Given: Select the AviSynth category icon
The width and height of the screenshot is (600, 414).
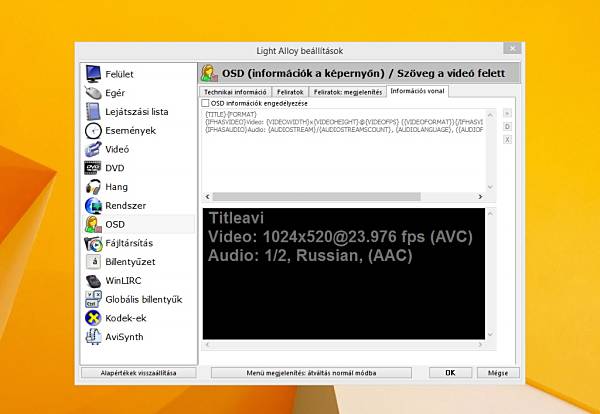Looking at the screenshot, I should (93, 337).
